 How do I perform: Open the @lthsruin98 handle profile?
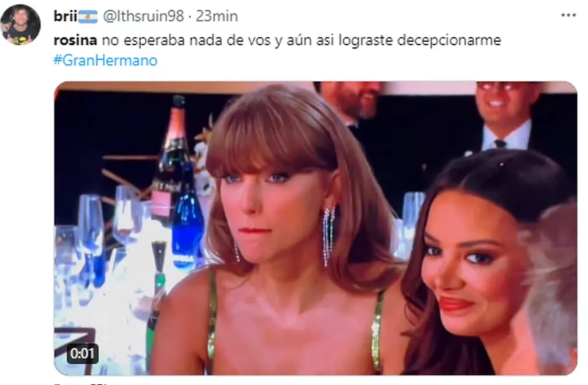point(143,16)
